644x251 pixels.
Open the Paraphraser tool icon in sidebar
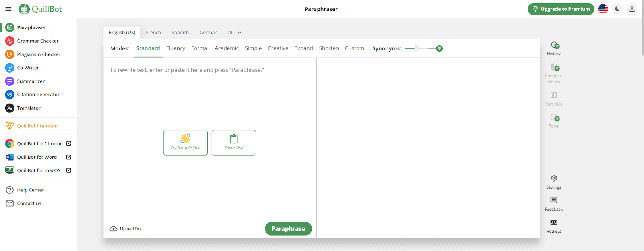[10, 27]
